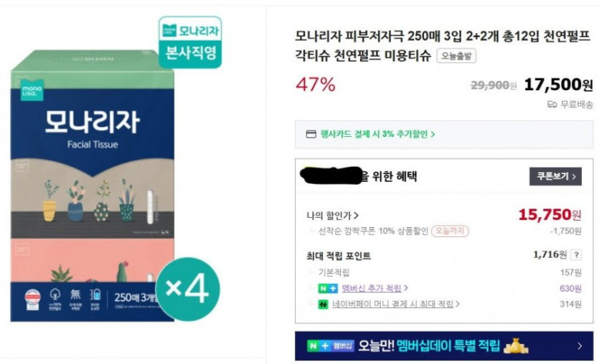Click the 17,500원 sale price

coord(558,85)
